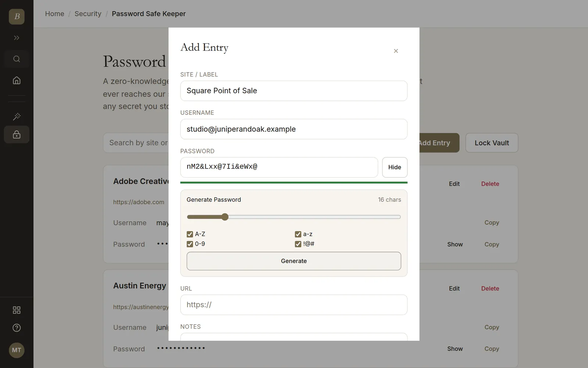Click the B logo icon in sidebar
Viewport: 588px width, 368px height.
coord(17,17)
